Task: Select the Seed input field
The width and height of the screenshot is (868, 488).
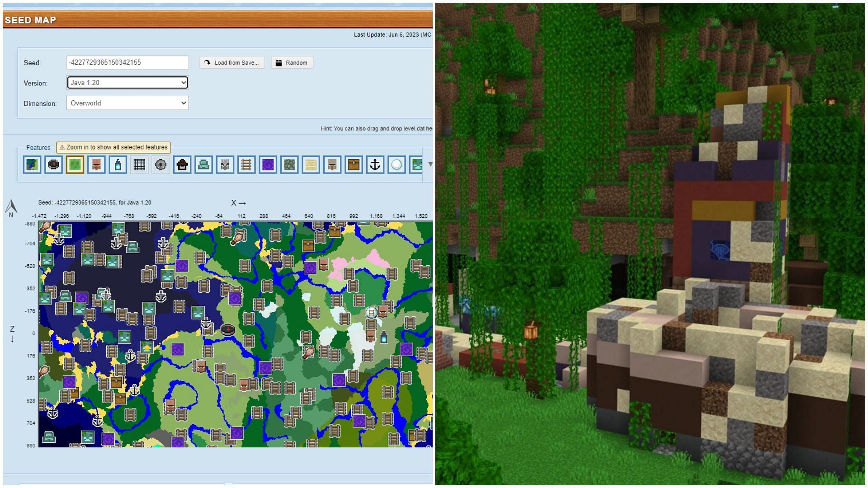Action: 127,62
